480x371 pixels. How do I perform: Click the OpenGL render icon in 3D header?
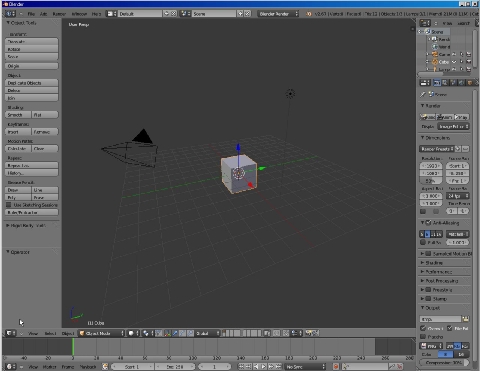tap(309, 333)
